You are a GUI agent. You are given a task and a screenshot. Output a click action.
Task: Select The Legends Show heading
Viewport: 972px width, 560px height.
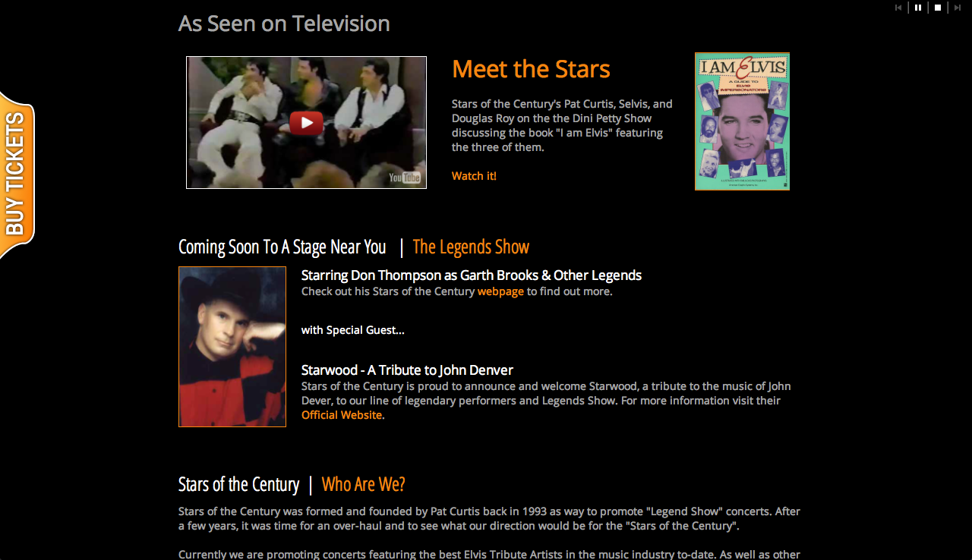[471, 247]
